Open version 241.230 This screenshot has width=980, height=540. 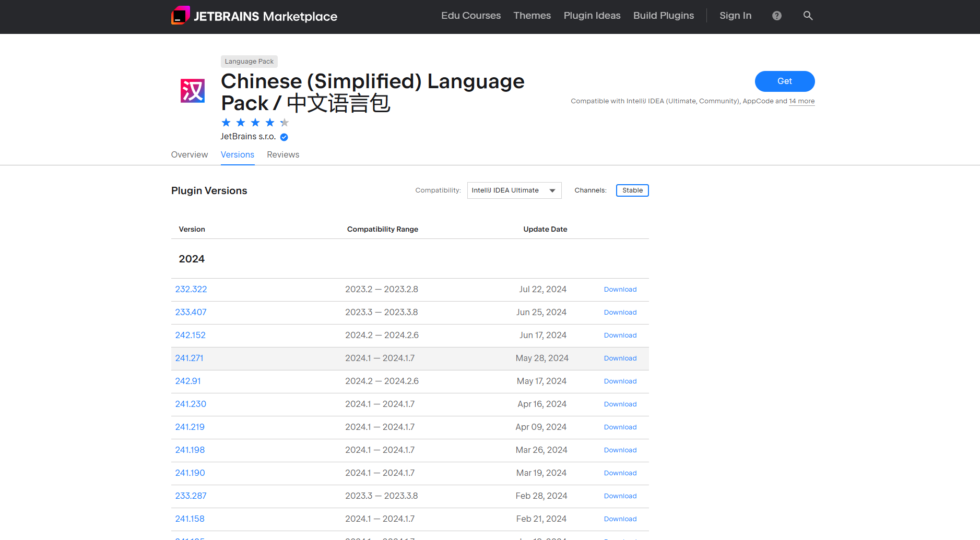(191, 404)
